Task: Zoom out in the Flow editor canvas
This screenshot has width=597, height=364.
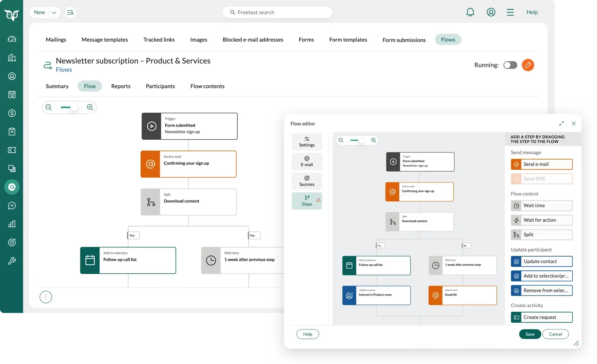Action: [x=341, y=140]
